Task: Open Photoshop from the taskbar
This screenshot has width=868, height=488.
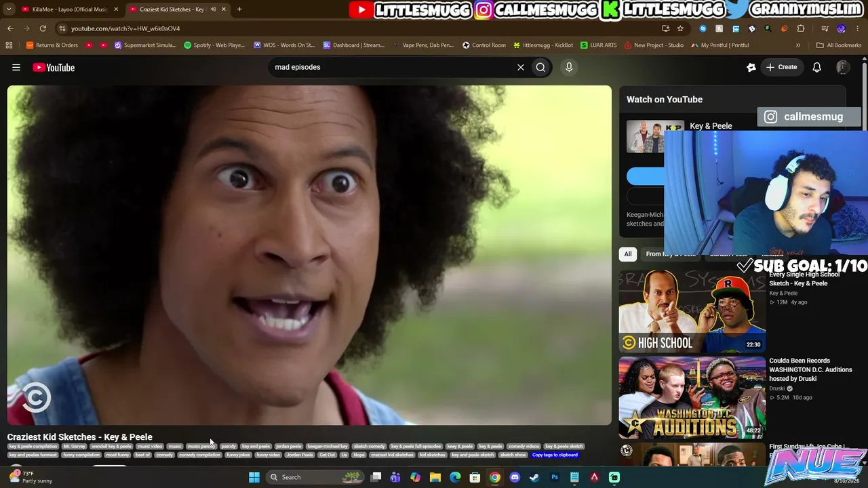Action: 555,477
